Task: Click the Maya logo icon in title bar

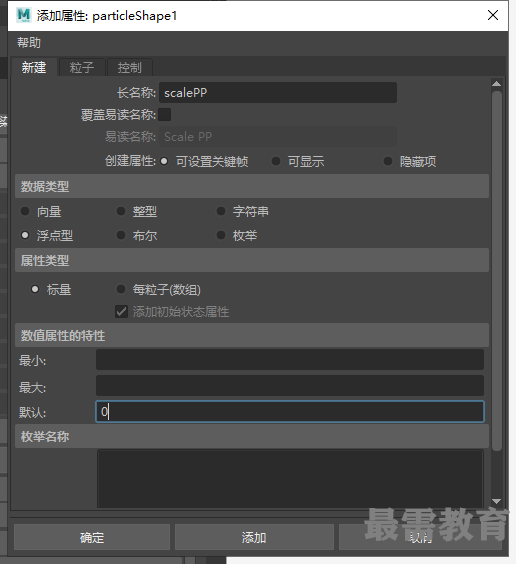Action: pos(24,15)
